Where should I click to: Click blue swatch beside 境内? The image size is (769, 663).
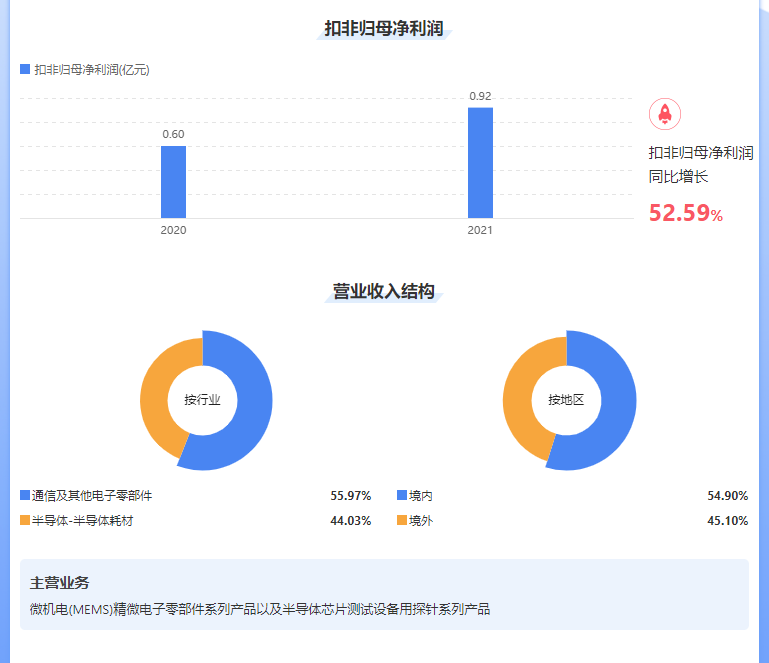(x=402, y=495)
